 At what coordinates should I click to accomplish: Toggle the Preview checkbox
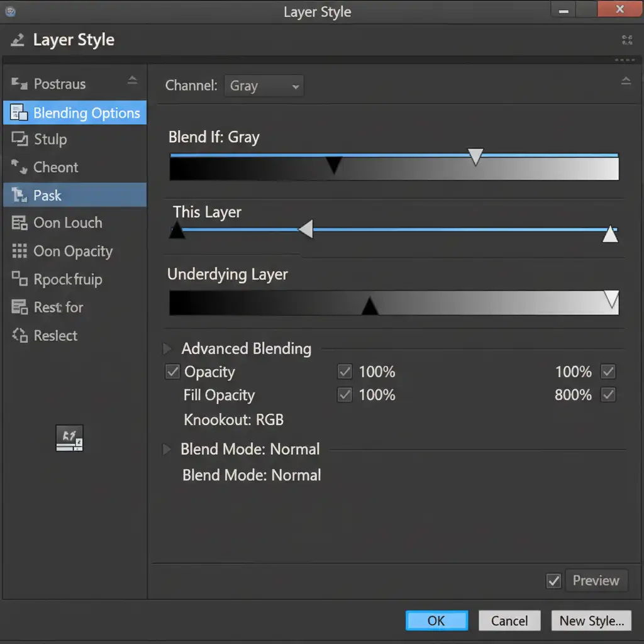pyautogui.click(x=553, y=581)
